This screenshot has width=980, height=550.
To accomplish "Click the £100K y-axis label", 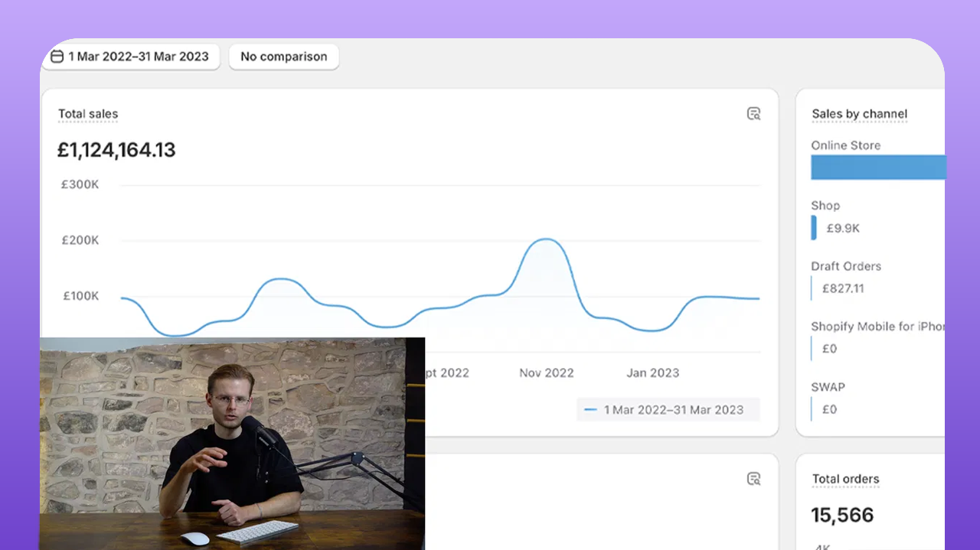I will click(80, 296).
